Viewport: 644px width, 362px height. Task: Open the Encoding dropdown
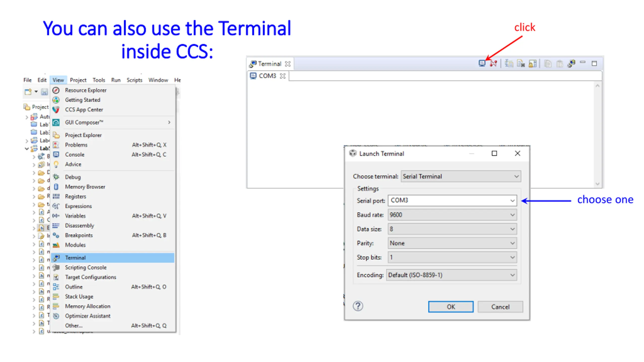(452, 275)
